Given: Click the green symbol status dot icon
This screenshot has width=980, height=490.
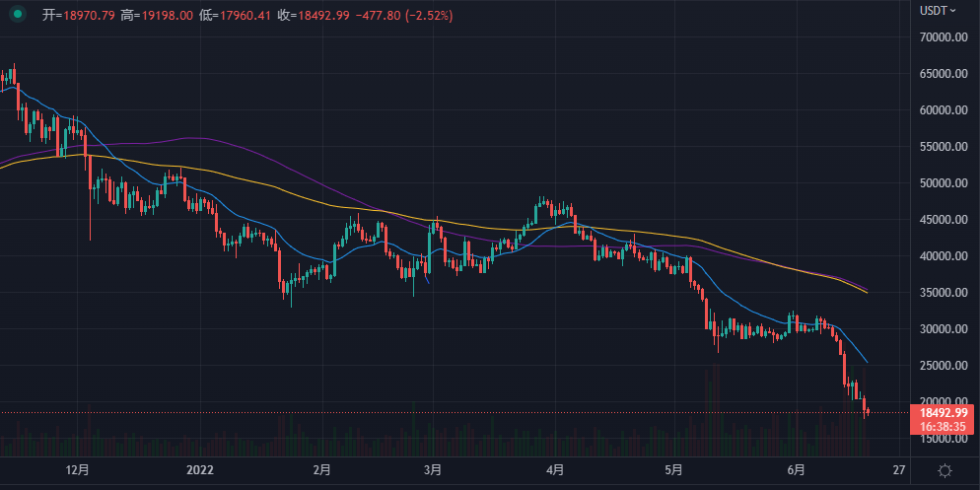Looking at the screenshot, I should point(18,15).
